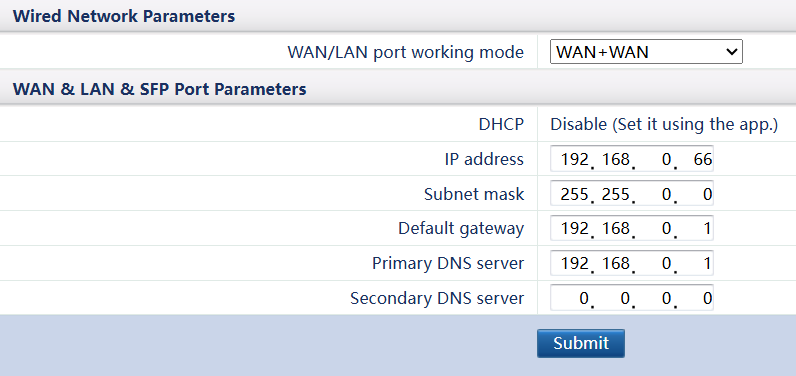Image resolution: width=796 pixels, height=376 pixels.
Task: Select first octet of IP address field
Action: coord(571,160)
